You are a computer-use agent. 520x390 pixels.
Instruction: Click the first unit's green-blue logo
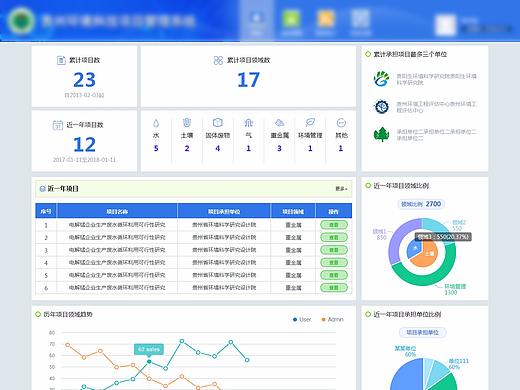(x=382, y=79)
